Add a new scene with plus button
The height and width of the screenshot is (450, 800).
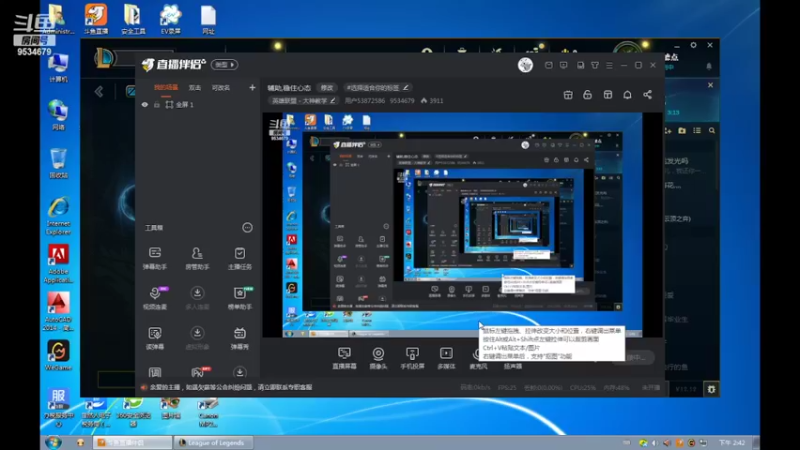252,88
